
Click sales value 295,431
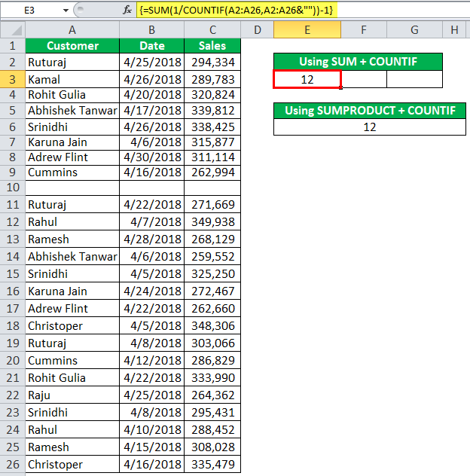pyautogui.click(x=212, y=412)
